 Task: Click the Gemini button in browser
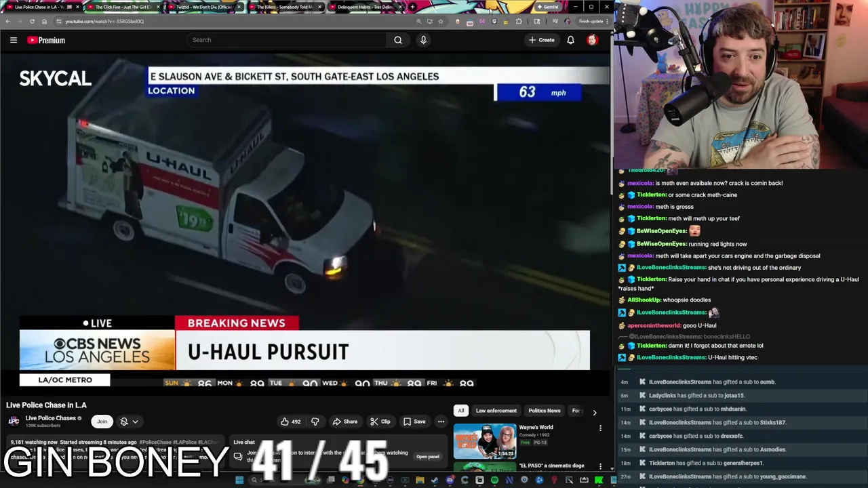(547, 7)
